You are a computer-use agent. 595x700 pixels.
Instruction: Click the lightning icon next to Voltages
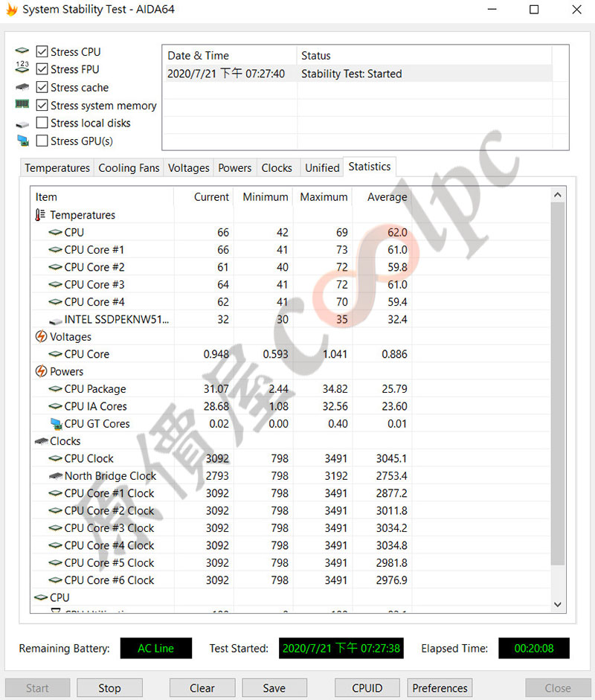[x=41, y=336]
